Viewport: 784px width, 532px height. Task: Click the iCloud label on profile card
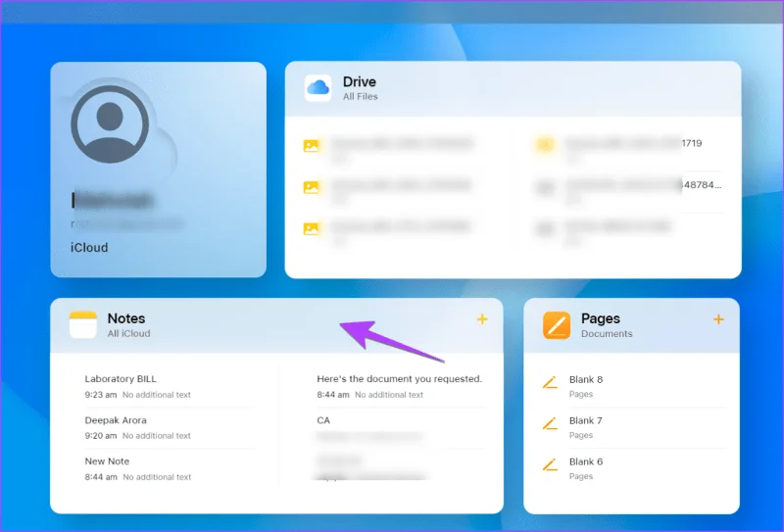point(89,248)
